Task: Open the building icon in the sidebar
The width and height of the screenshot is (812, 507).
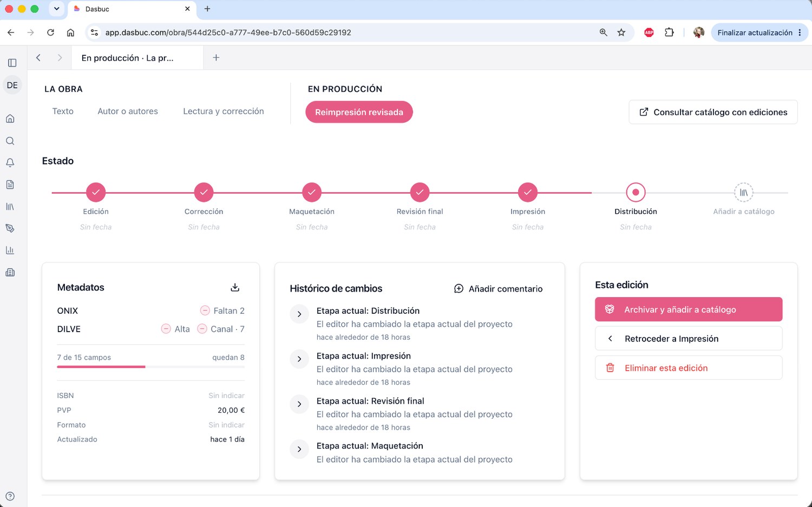Action: [x=10, y=272]
